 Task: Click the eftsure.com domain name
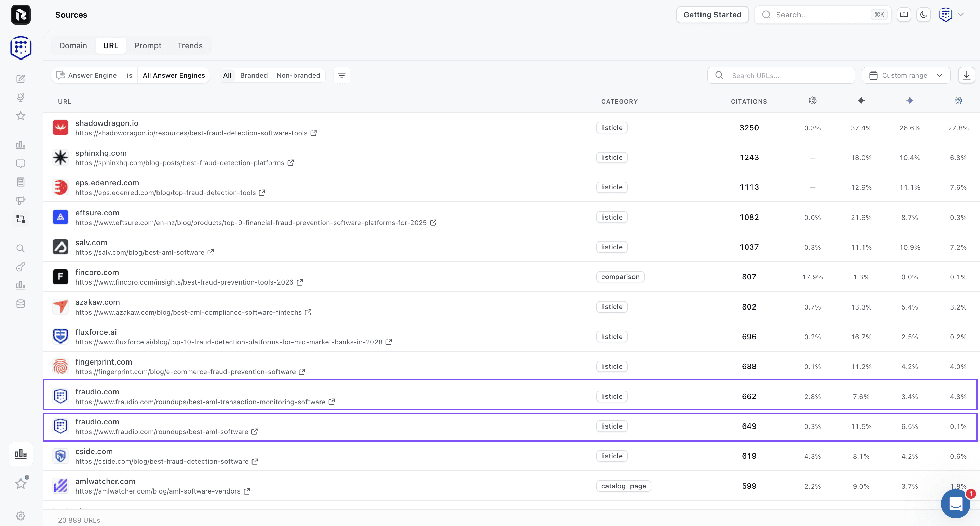tap(97, 212)
